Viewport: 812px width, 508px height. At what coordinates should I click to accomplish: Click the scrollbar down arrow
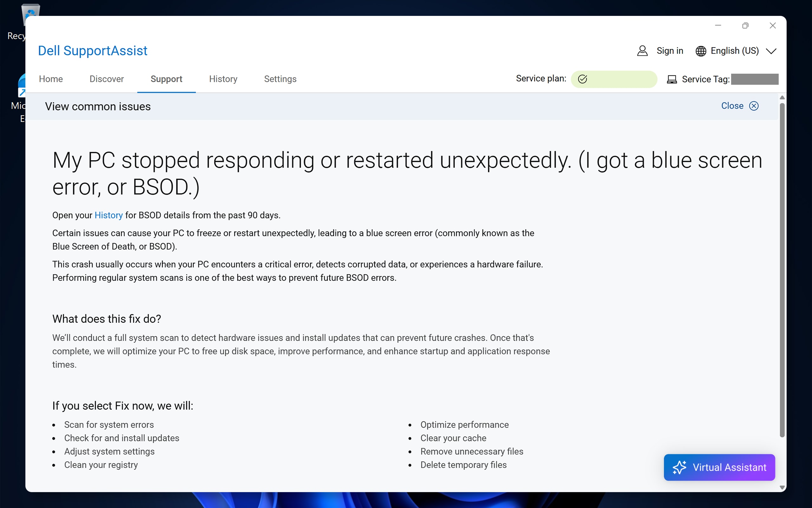point(782,487)
